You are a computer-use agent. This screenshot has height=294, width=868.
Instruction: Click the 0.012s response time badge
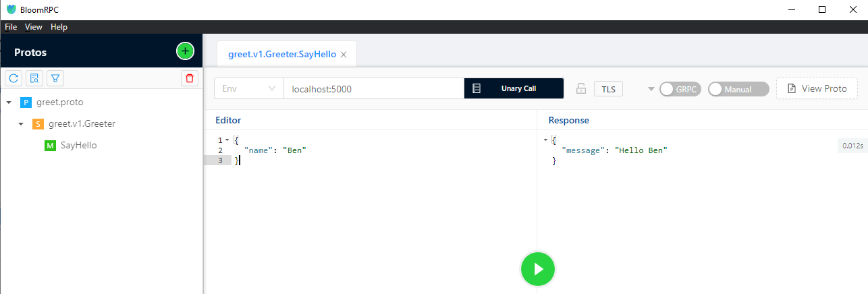852,146
